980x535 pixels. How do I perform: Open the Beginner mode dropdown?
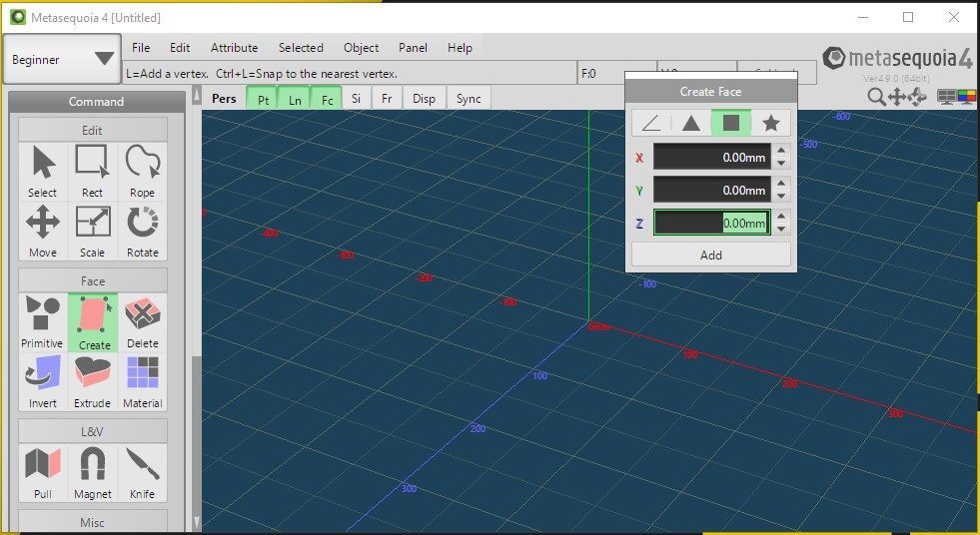pyautogui.click(x=62, y=59)
